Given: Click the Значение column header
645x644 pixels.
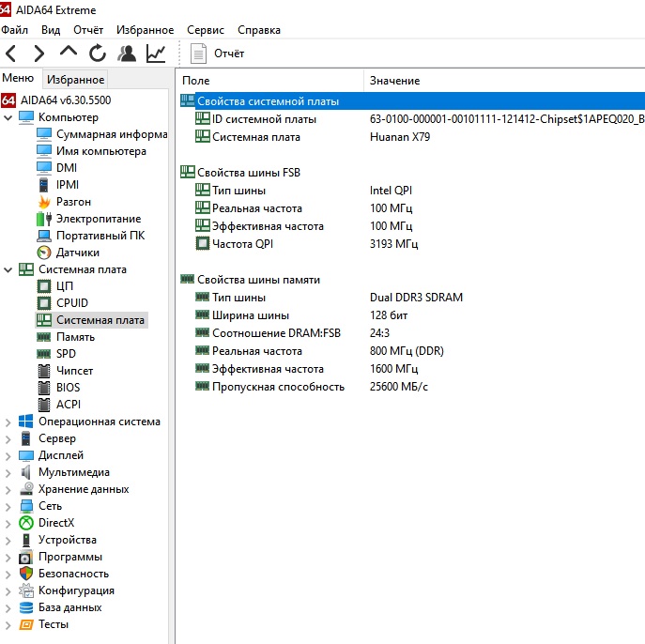Looking at the screenshot, I should [x=504, y=81].
